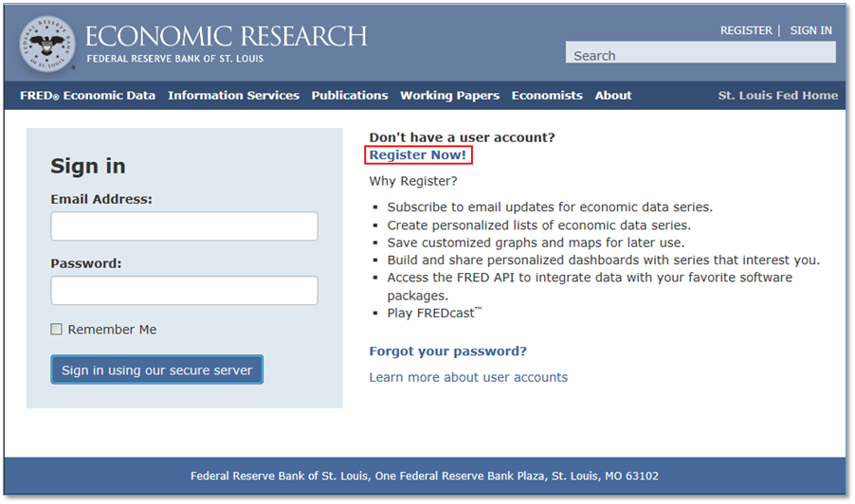Open Forgot your password? link

tap(447, 351)
